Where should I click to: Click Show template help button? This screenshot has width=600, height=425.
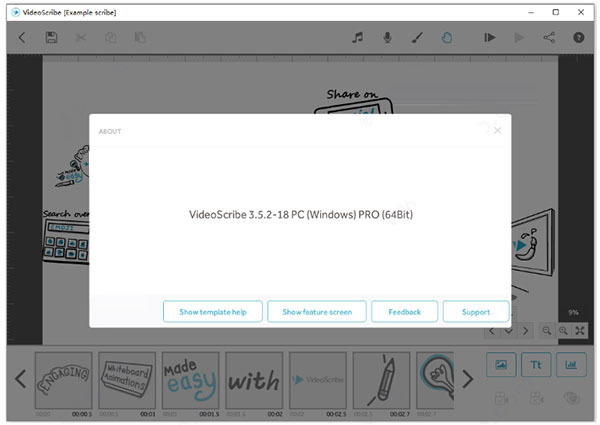tap(213, 312)
